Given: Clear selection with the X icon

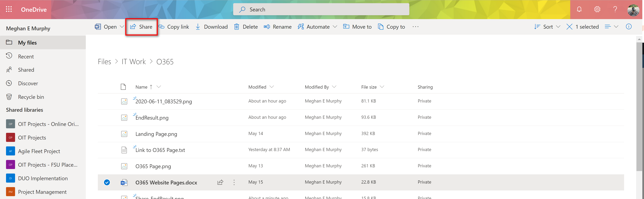Looking at the screenshot, I should click(569, 27).
